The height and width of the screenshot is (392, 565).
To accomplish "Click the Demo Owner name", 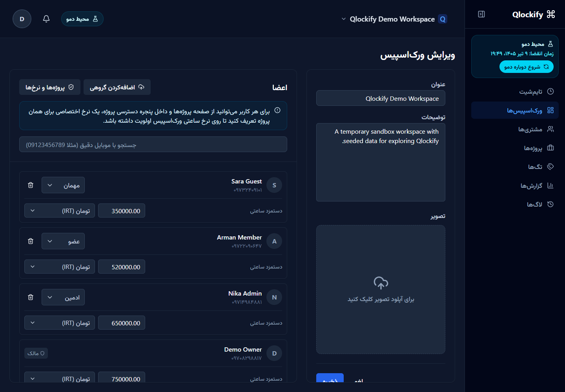I will [x=243, y=349].
